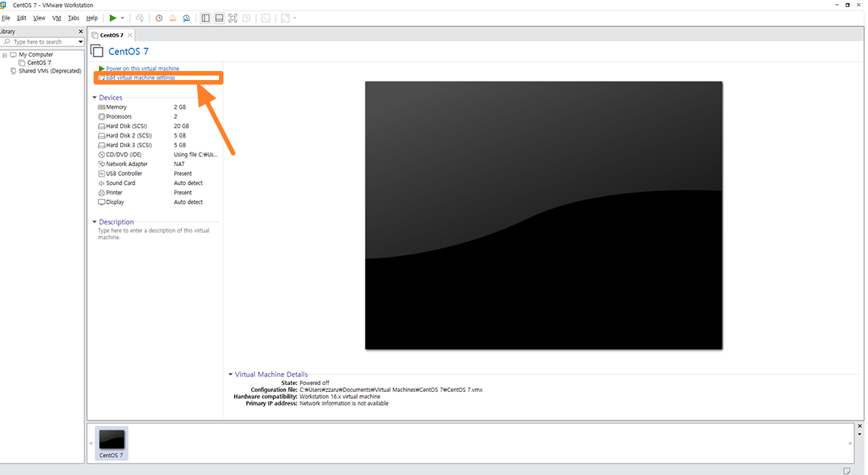
Task: Click the Printer device icon
Action: 101,193
